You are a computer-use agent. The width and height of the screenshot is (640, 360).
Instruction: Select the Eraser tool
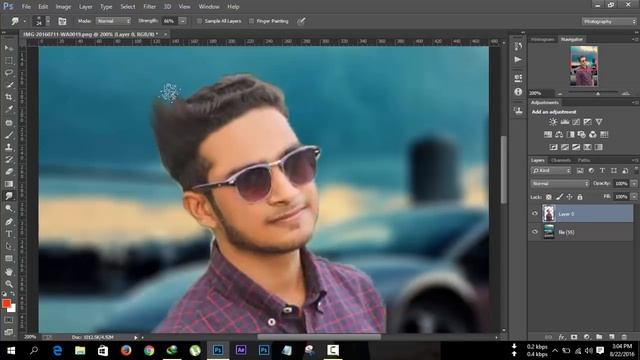tap(9, 171)
